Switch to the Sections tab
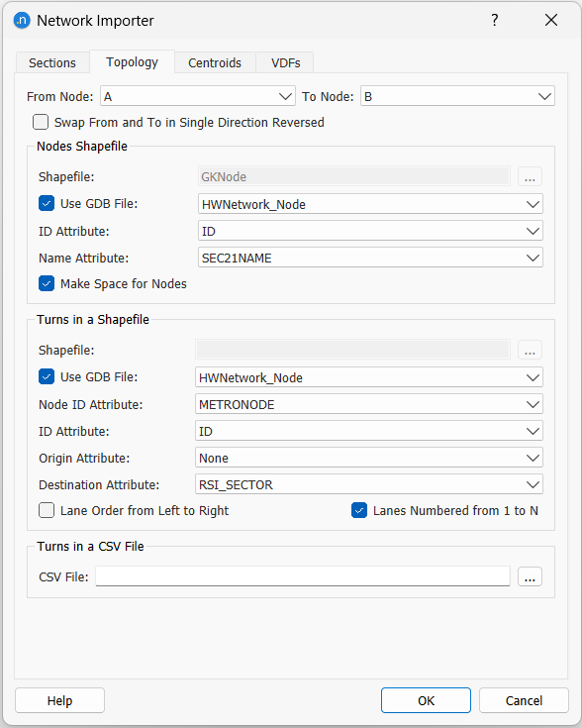This screenshot has width=582, height=728. pos(52,62)
